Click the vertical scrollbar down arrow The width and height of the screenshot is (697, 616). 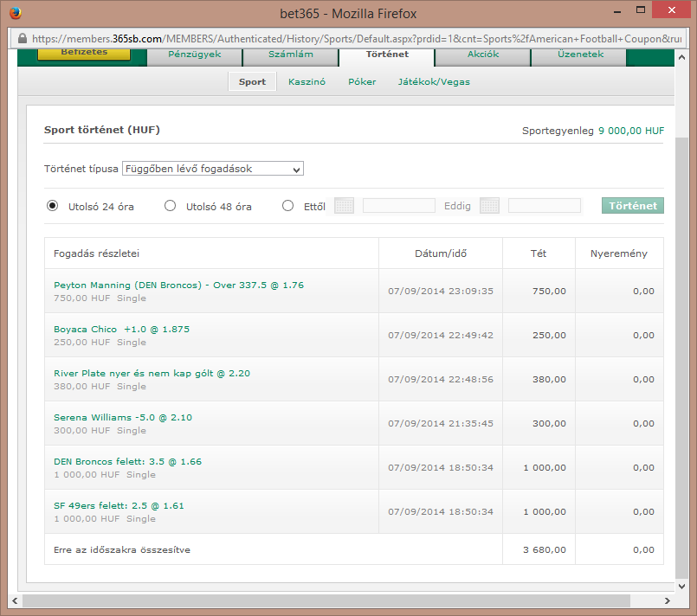click(x=681, y=587)
